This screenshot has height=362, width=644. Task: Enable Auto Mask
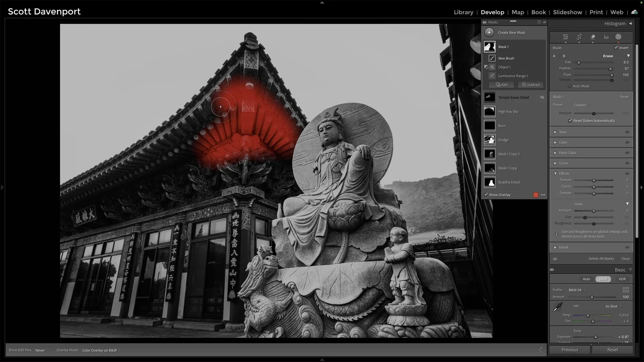[x=570, y=86]
